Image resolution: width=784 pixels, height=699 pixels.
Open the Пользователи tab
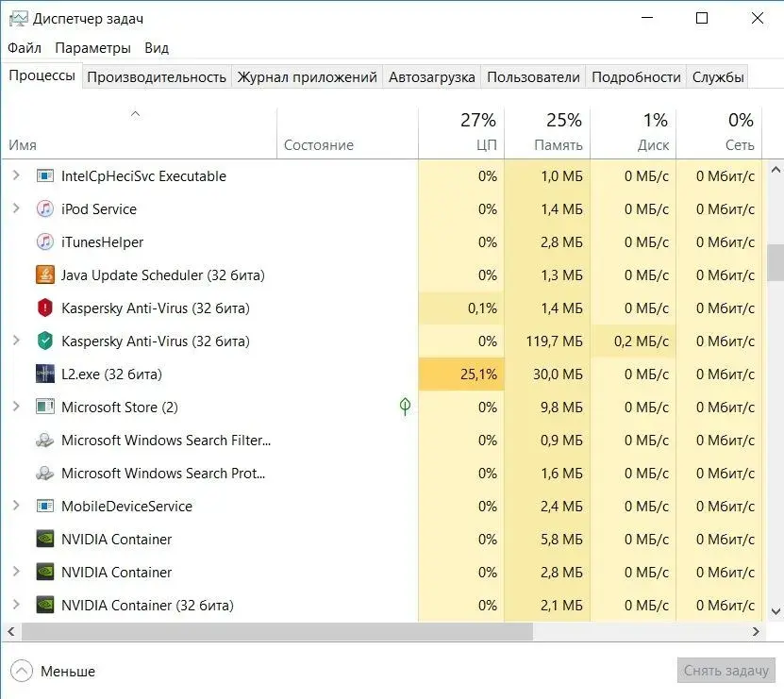[533, 77]
